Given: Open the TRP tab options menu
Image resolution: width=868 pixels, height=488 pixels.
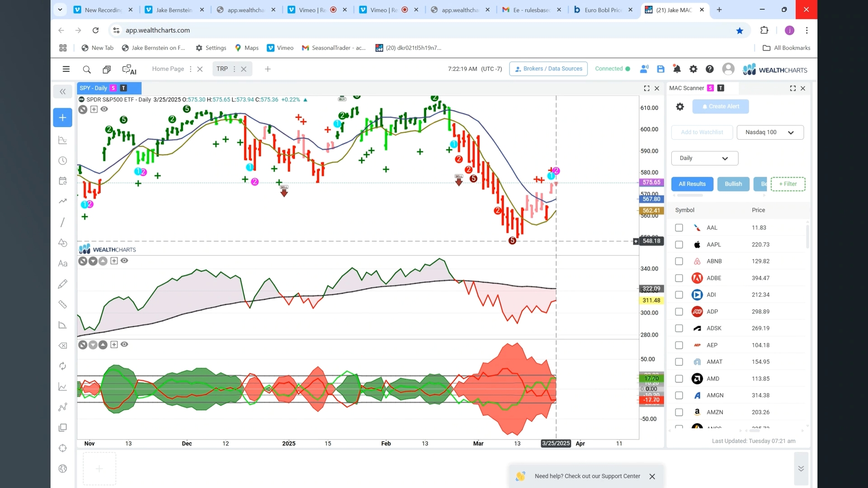Looking at the screenshot, I should (x=234, y=69).
